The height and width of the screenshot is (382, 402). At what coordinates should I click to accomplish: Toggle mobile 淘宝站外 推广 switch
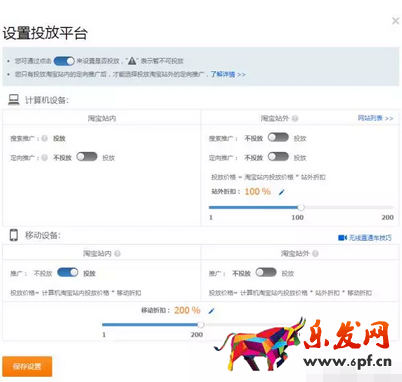pos(266,272)
